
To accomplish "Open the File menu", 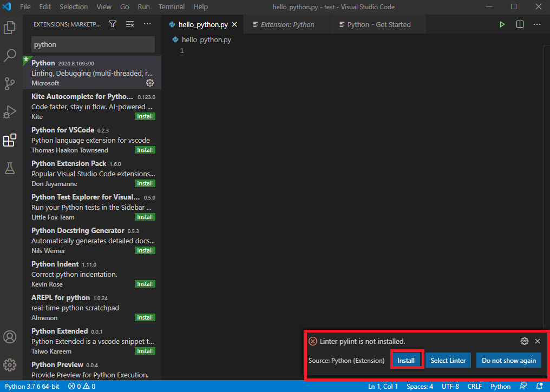I will 25,6.
